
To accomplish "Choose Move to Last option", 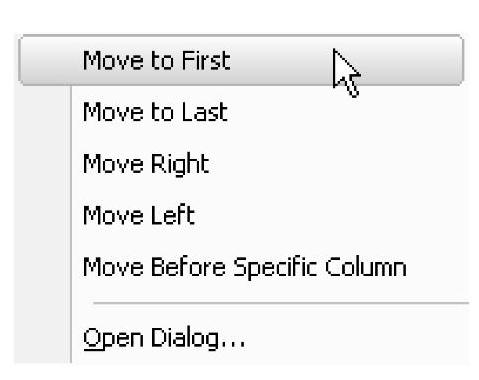I will 240,112.
